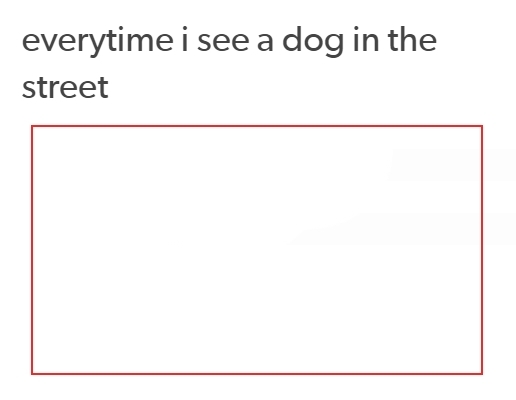
Task: Click the word "everytime" in the caption
Action: click(x=97, y=41)
